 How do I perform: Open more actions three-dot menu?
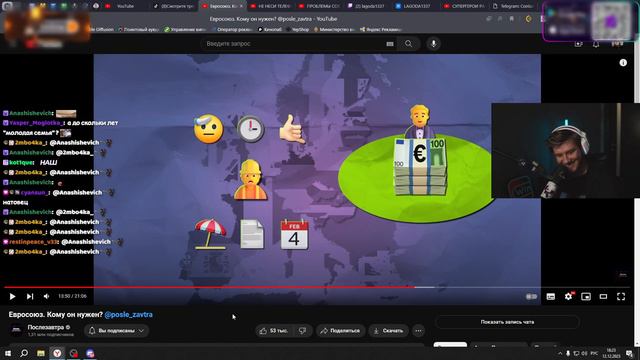[x=418, y=331]
